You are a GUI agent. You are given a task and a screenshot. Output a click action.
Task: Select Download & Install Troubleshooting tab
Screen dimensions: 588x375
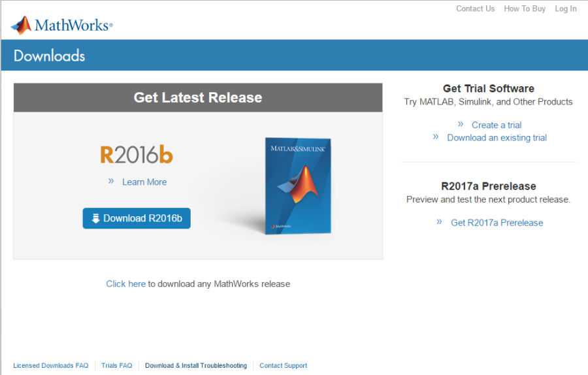[x=196, y=366]
